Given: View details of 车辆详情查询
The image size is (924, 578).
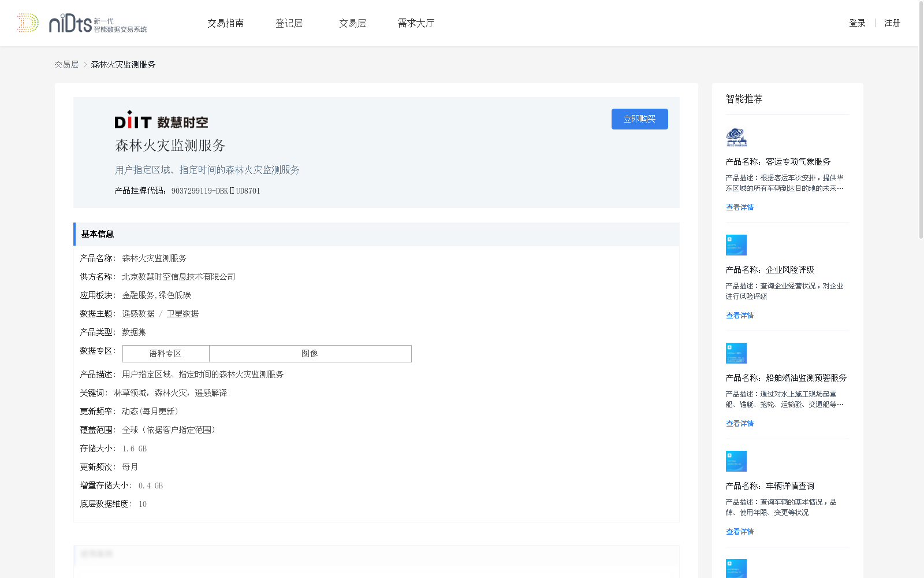Looking at the screenshot, I should pos(740,532).
